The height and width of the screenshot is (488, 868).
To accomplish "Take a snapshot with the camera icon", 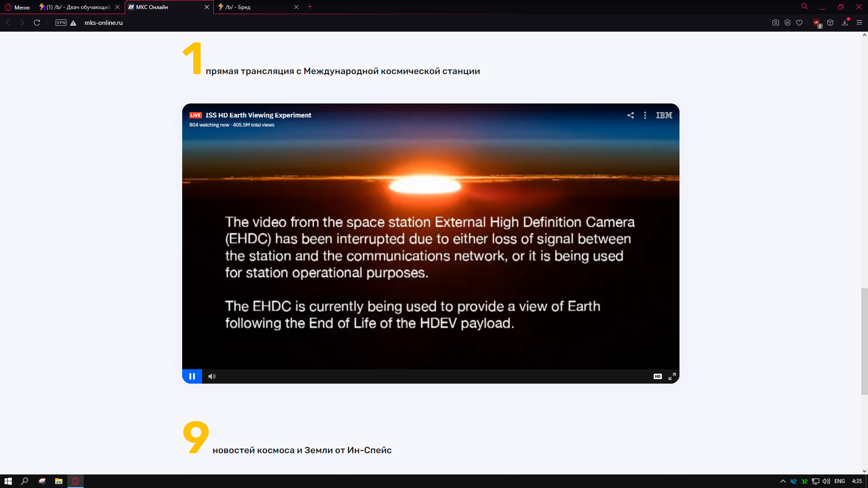I will (x=776, y=23).
